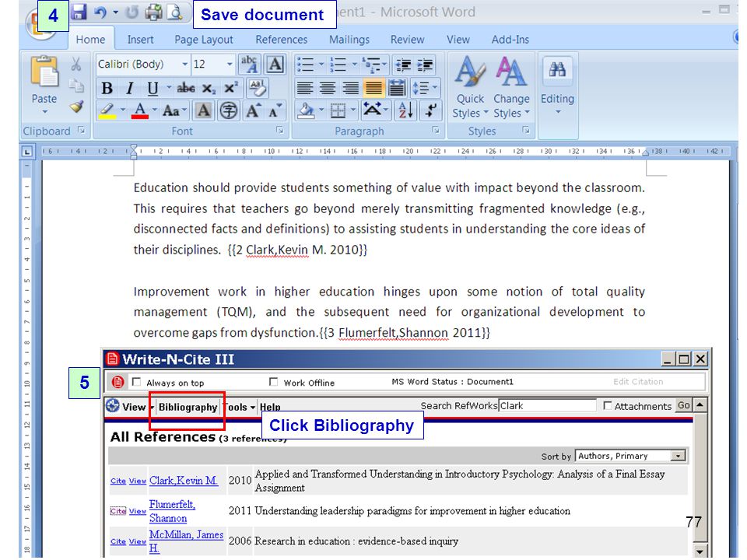Open the font size 12 dropdown
This screenshot has width=747, height=560.
pos(230,64)
